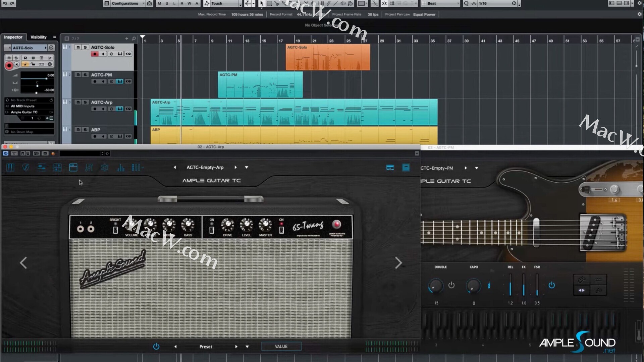Image resolution: width=644 pixels, height=362 pixels.
Task: Open the guitar pick strummer icon
Action: pyautogui.click(x=26, y=167)
